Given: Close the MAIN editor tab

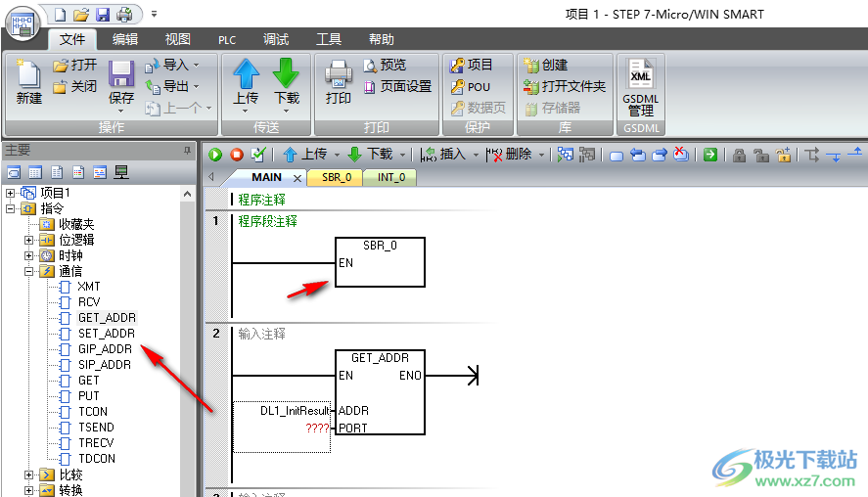Looking at the screenshot, I should [297, 178].
